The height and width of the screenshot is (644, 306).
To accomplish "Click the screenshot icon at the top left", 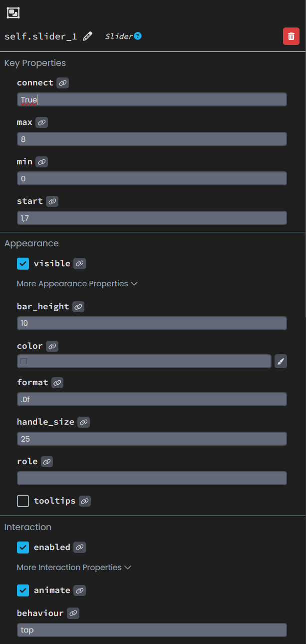I will (12, 12).
